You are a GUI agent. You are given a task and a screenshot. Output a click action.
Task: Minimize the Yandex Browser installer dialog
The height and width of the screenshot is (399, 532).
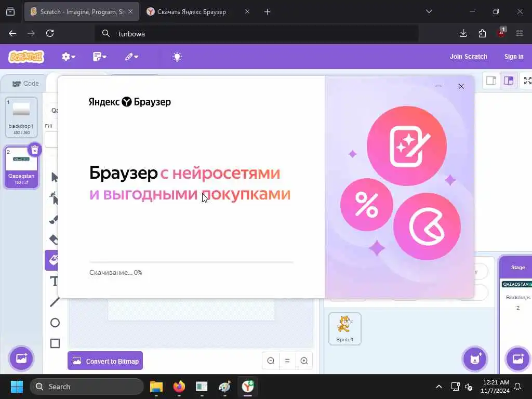(438, 87)
